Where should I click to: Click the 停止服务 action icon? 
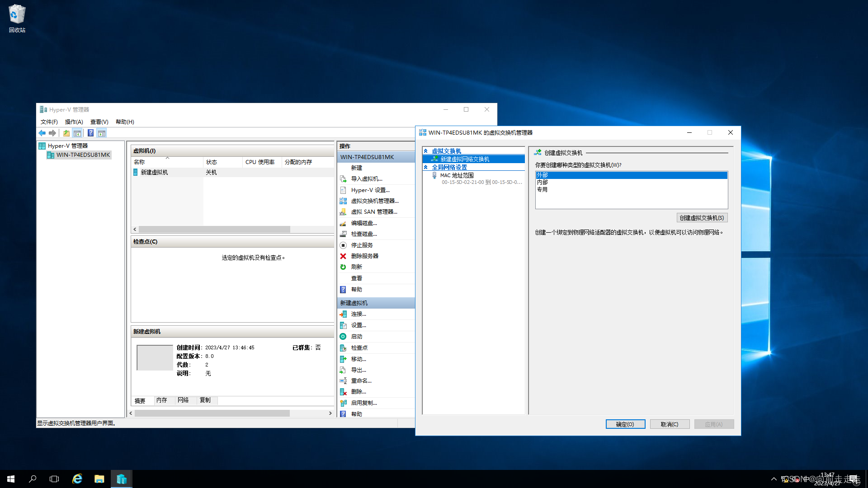pyautogui.click(x=343, y=245)
